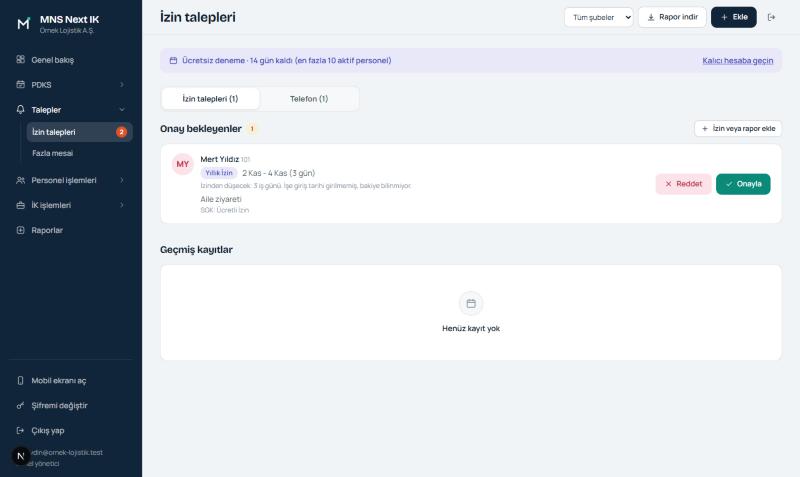Image resolution: width=800 pixels, height=477 pixels.
Task: Click the pending count badge beside Onay bekleyenler
Action: (x=252, y=129)
